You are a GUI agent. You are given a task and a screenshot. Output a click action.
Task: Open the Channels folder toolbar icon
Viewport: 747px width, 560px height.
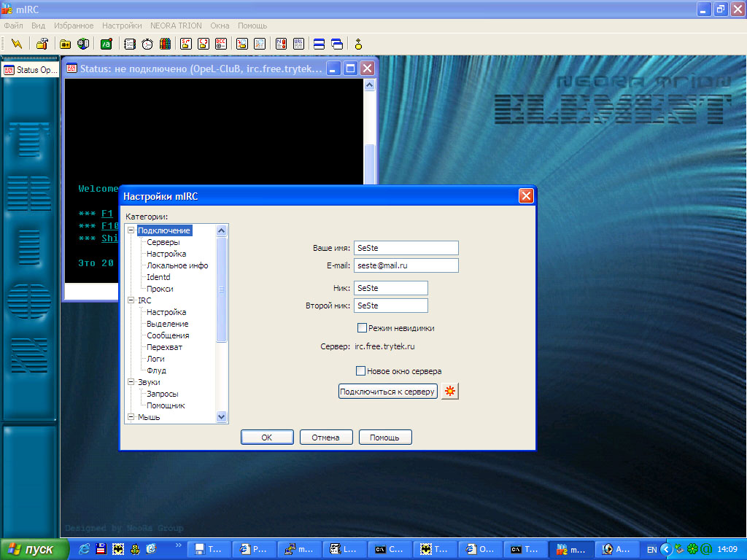pyautogui.click(x=65, y=44)
